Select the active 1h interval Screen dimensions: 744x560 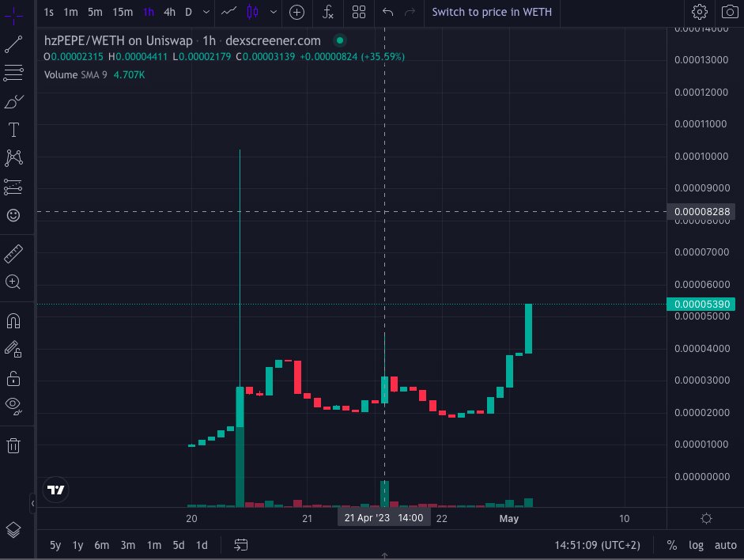pyautogui.click(x=149, y=13)
